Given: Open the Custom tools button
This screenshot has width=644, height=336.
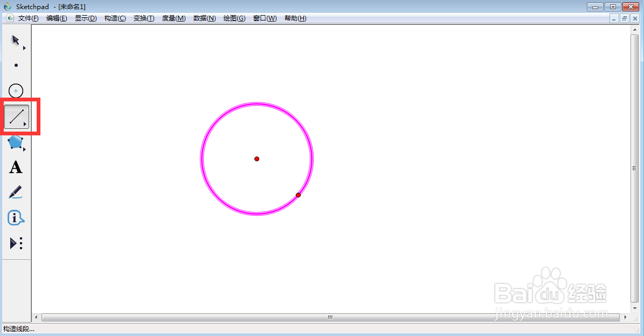Looking at the screenshot, I should 16,243.
